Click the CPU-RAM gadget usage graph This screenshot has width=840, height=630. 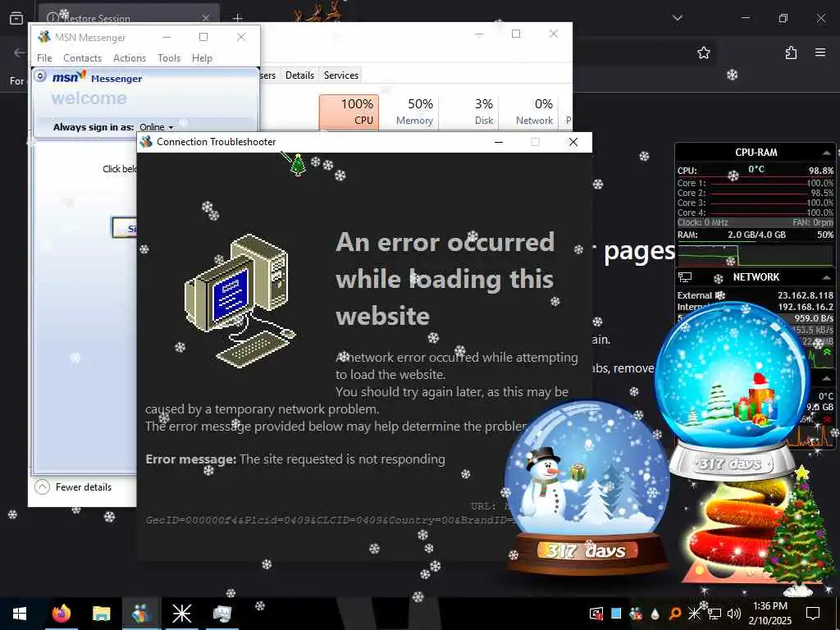click(756, 254)
